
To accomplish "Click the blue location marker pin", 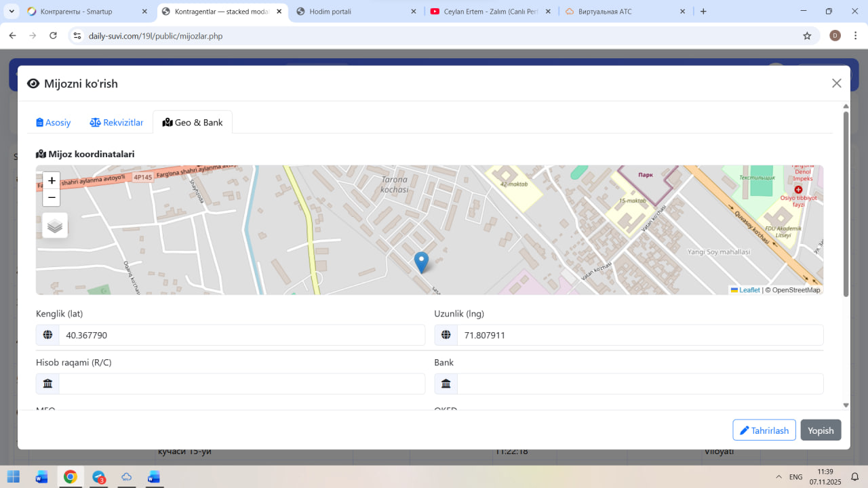I will tap(421, 262).
